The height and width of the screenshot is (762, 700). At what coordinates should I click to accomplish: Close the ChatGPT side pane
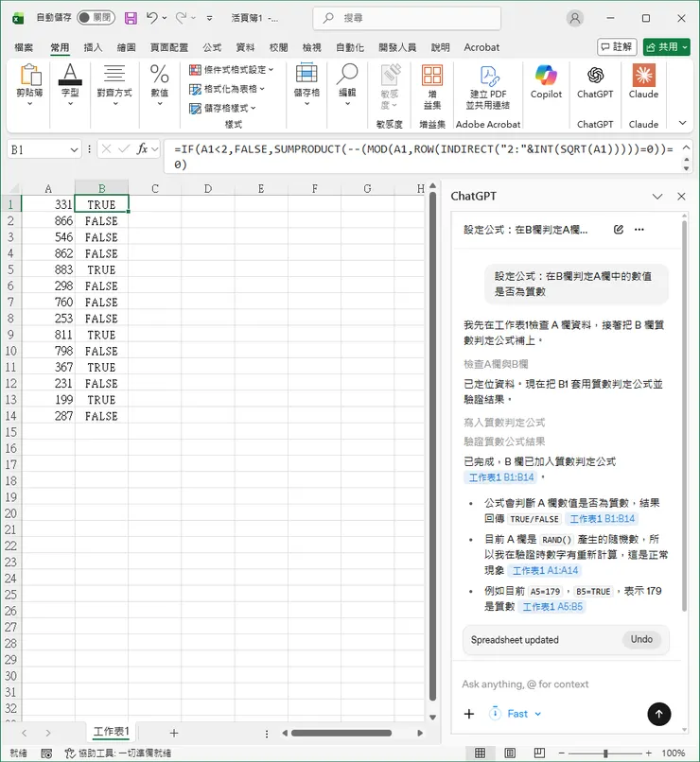click(x=681, y=197)
